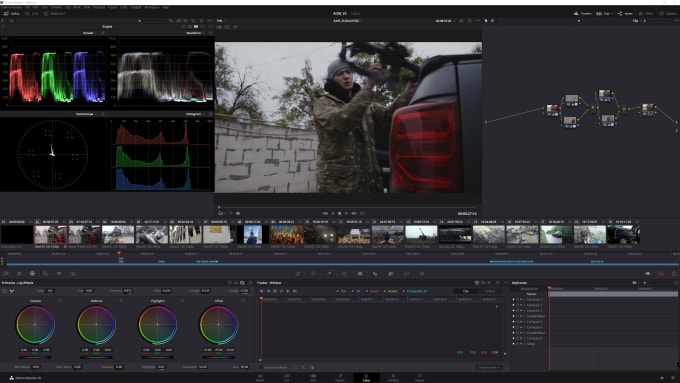Open project settings gear at bottom right
This screenshot has height=383, width=680.
(674, 378)
